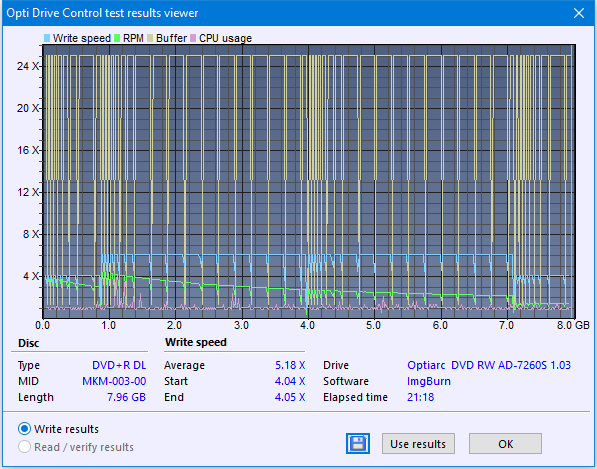This screenshot has height=469, width=597.
Task: Click the average speed value 5.18 X
Action: (290, 365)
